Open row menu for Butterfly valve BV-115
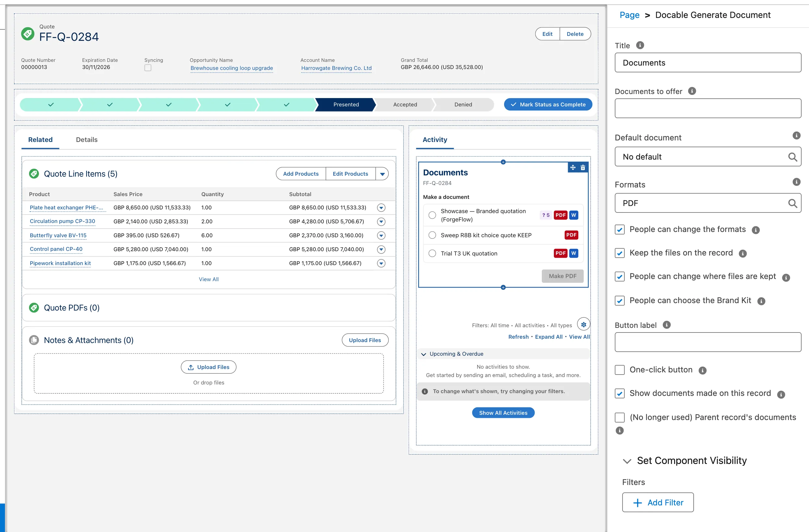 [381, 235]
